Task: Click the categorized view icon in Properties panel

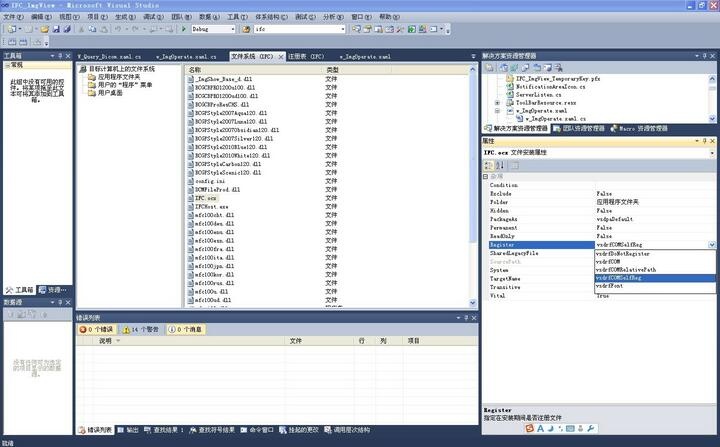Action: click(x=489, y=165)
